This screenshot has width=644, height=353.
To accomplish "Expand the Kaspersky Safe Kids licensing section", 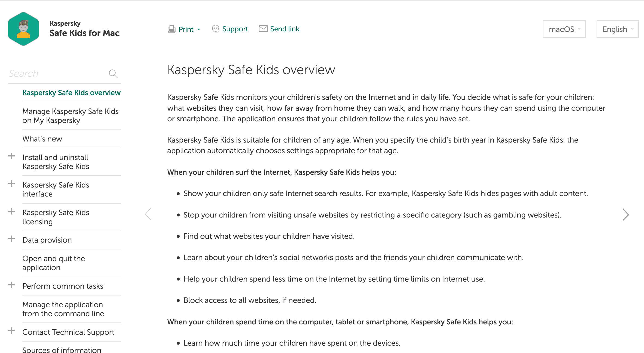I will click(x=11, y=211).
